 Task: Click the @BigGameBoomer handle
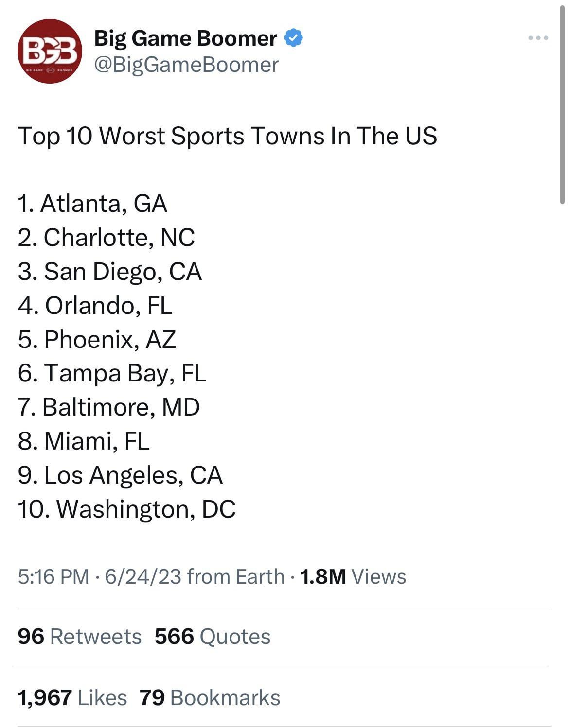(186, 65)
